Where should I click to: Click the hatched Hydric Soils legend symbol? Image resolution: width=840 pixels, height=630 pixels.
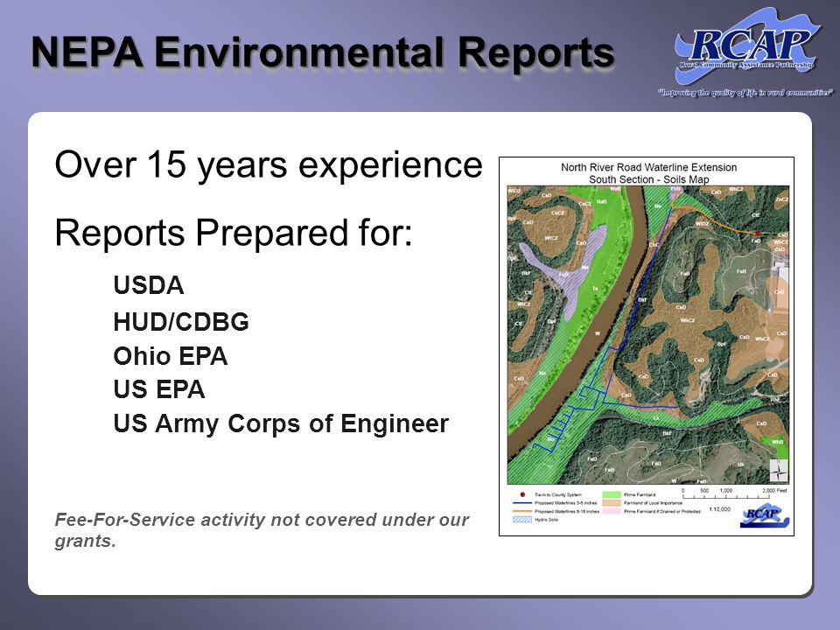[x=522, y=520]
